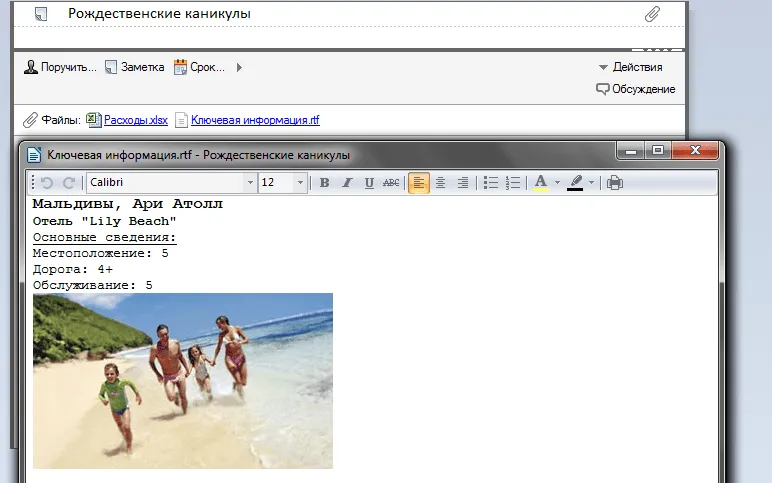The width and height of the screenshot is (772, 483).
Task: Open the Calibri font name dropdown
Action: (x=250, y=183)
